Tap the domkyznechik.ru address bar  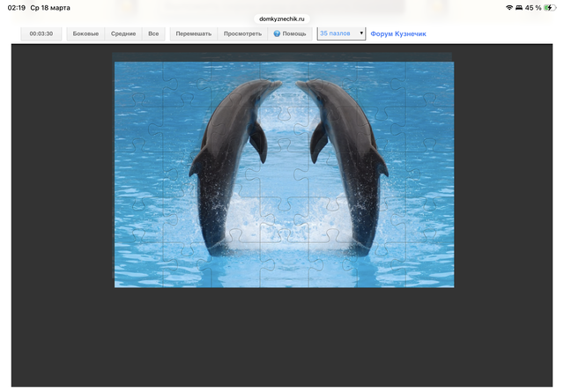282,18
